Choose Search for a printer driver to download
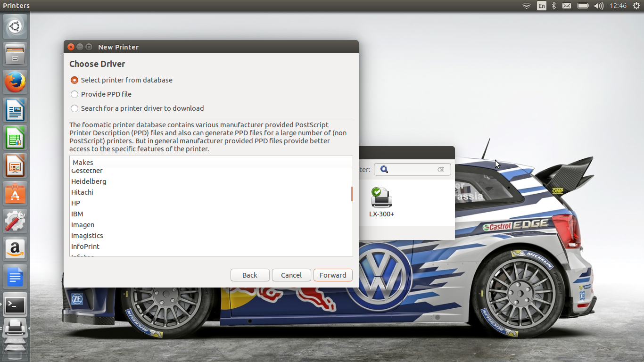644x362 pixels. [x=137, y=108]
